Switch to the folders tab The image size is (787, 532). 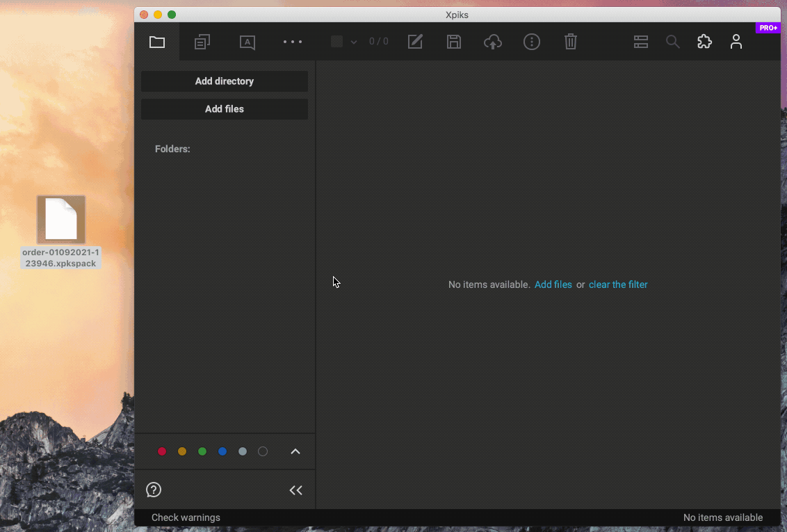click(x=157, y=42)
